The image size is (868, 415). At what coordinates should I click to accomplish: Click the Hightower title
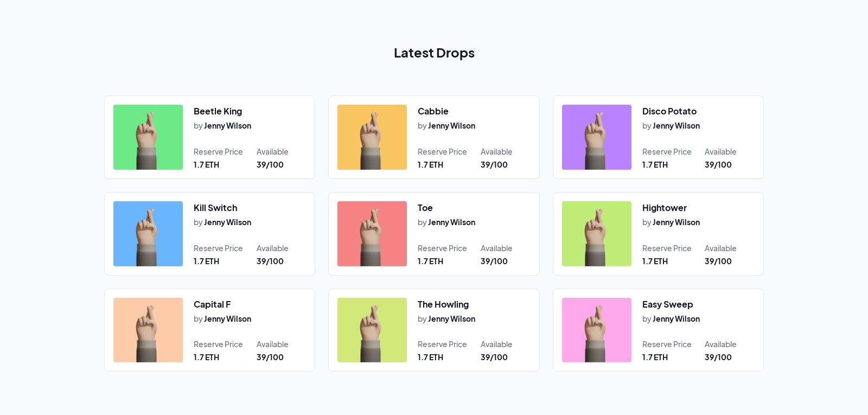665,208
